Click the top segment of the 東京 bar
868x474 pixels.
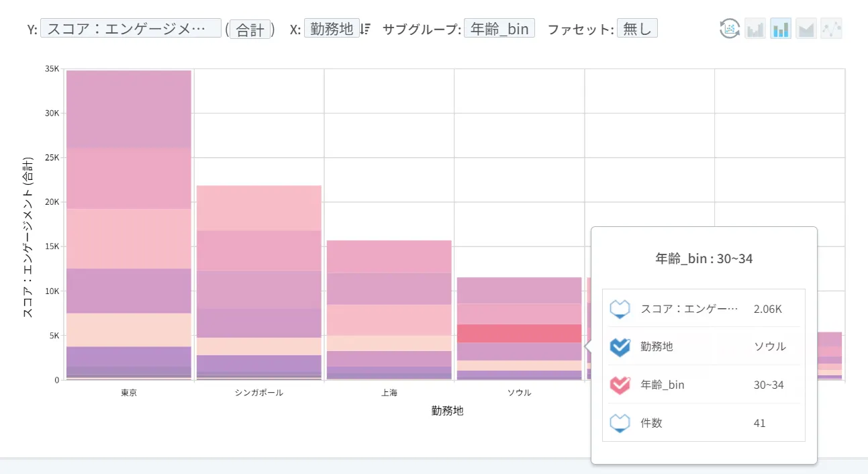click(x=129, y=109)
